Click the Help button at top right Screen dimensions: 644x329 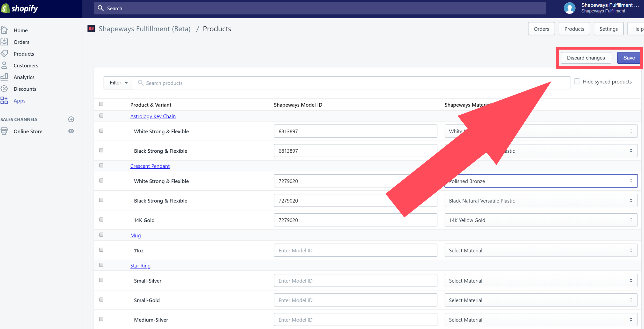(636, 29)
